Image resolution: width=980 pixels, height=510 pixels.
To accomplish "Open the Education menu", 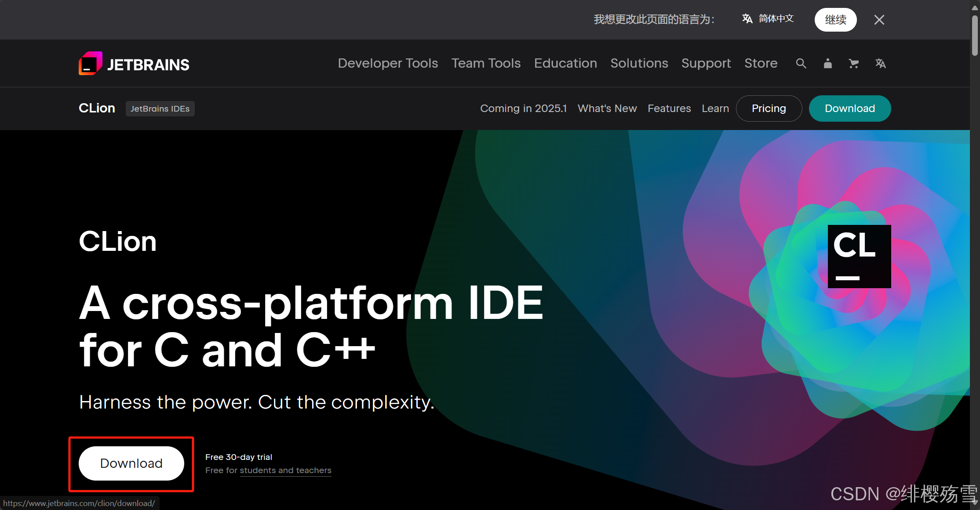I will pos(565,63).
